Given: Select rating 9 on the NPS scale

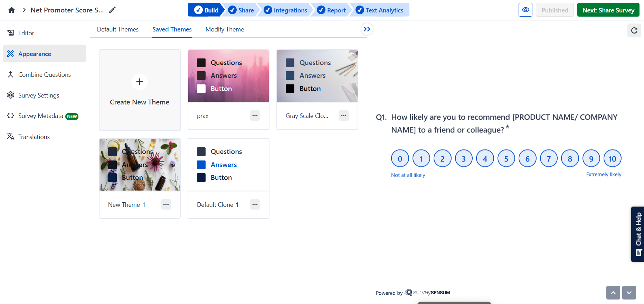Looking at the screenshot, I should pyautogui.click(x=591, y=159).
